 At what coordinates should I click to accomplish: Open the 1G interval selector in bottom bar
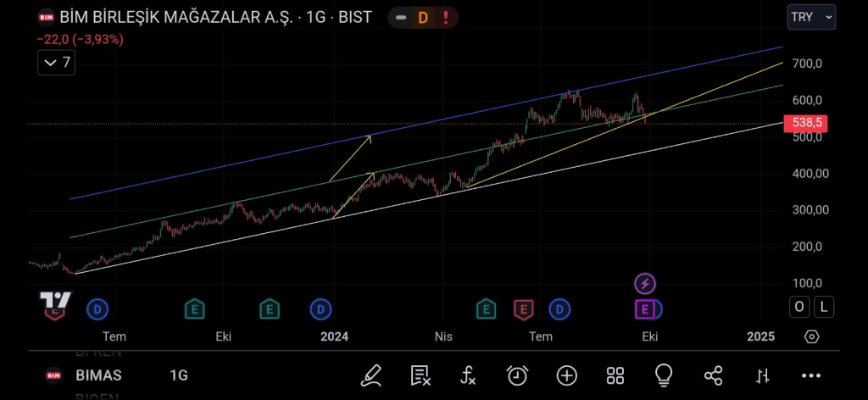pos(179,375)
